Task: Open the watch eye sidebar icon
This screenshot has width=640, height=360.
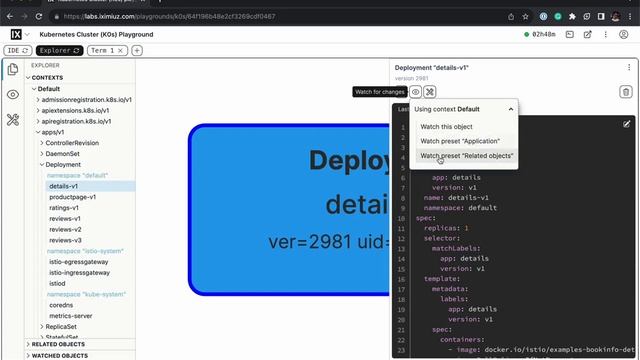Action: click(x=13, y=95)
